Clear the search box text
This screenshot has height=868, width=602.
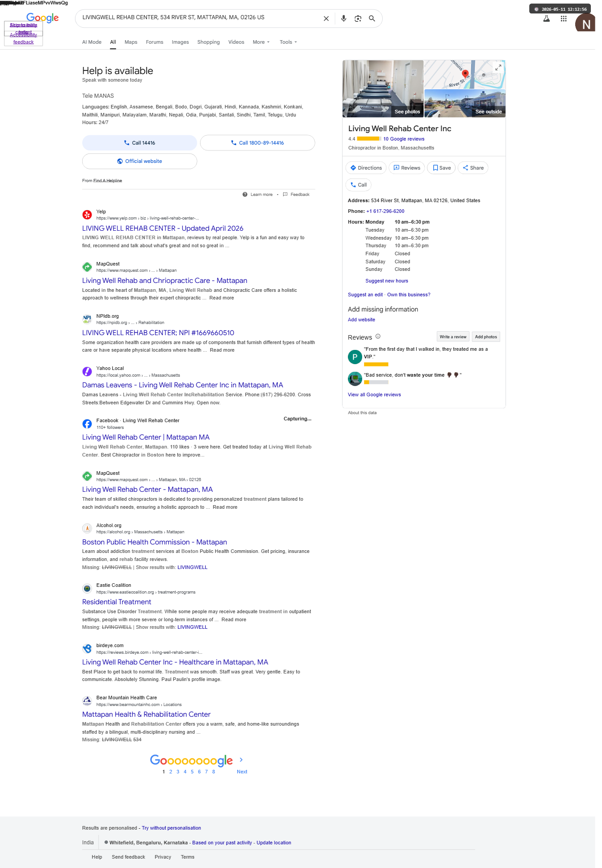point(326,19)
